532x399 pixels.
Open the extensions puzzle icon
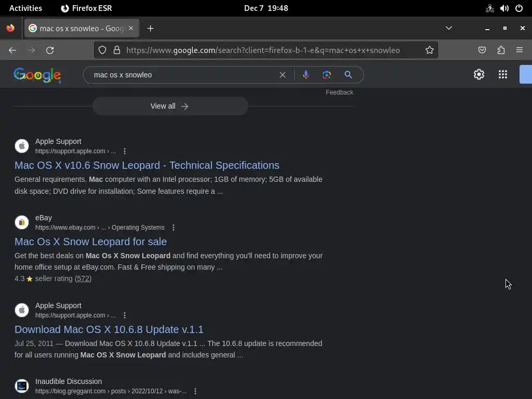501,50
